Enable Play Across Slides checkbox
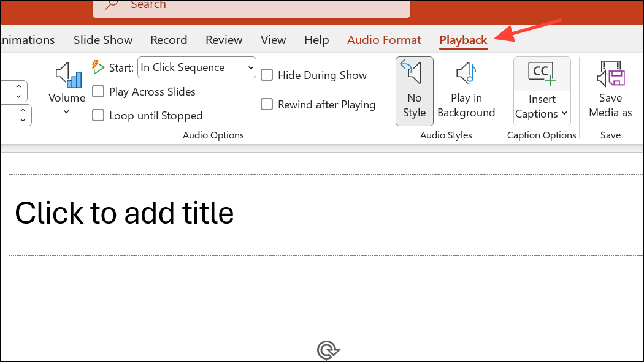This screenshot has width=644, height=362. [98, 92]
